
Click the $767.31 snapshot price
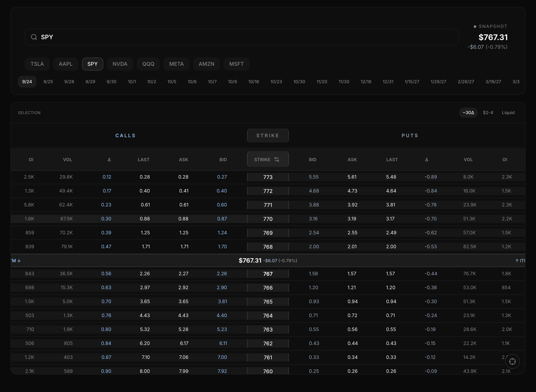pyautogui.click(x=493, y=37)
